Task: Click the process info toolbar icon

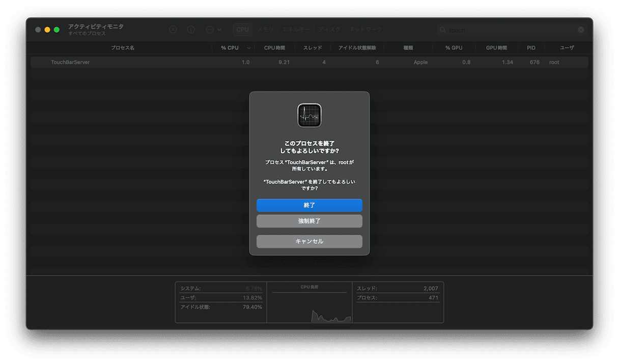Action: tap(191, 30)
